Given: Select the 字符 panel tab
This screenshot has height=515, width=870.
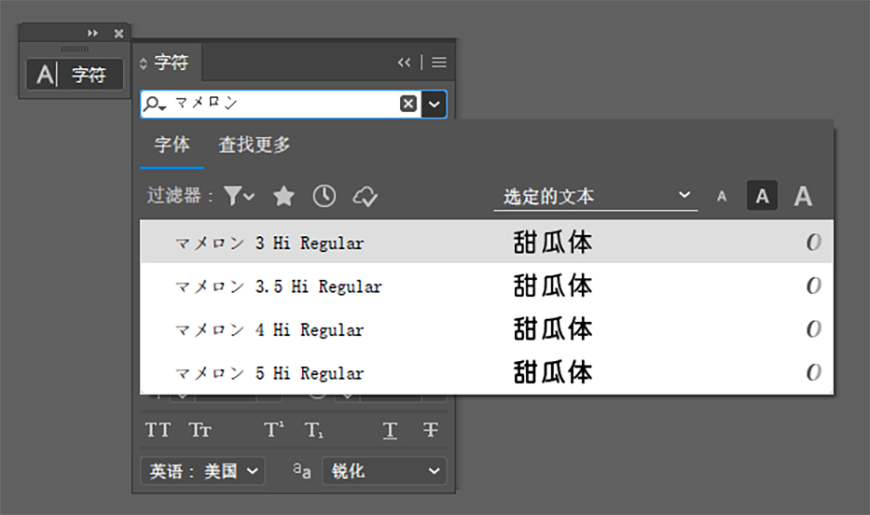Looking at the screenshot, I should coord(171,63).
